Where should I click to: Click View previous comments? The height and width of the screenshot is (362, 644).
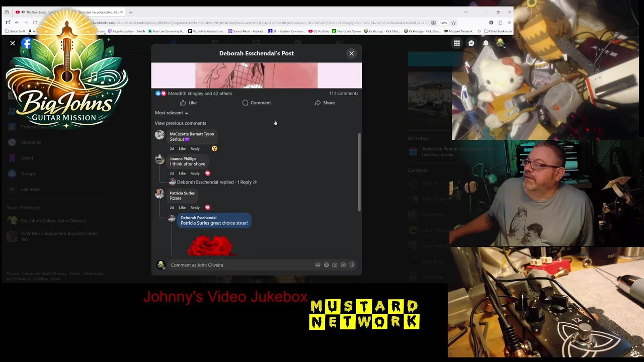[180, 123]
